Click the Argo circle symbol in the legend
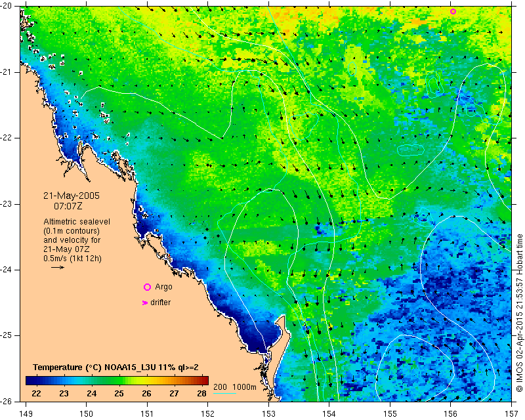This screenshot has height=420, width=525. point(147,287)
